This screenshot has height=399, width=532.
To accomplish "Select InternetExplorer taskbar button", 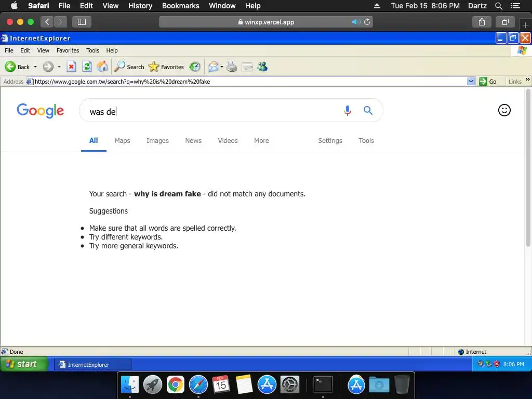I will click(93, 364).
